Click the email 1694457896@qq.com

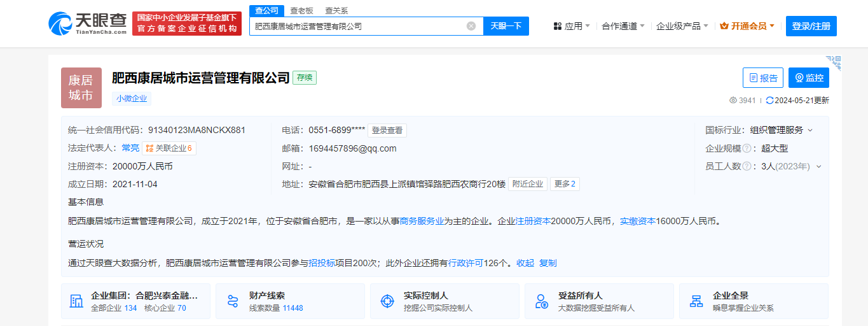pos(352,148)
